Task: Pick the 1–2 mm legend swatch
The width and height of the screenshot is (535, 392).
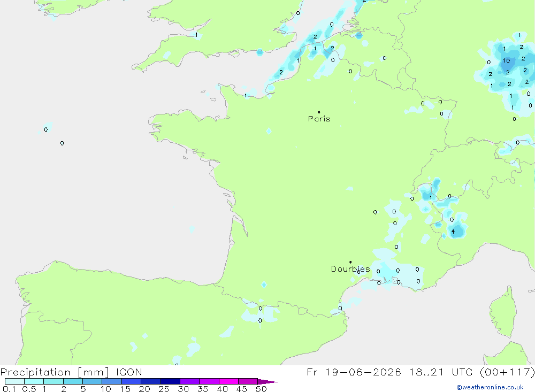Action: point(53,381)
